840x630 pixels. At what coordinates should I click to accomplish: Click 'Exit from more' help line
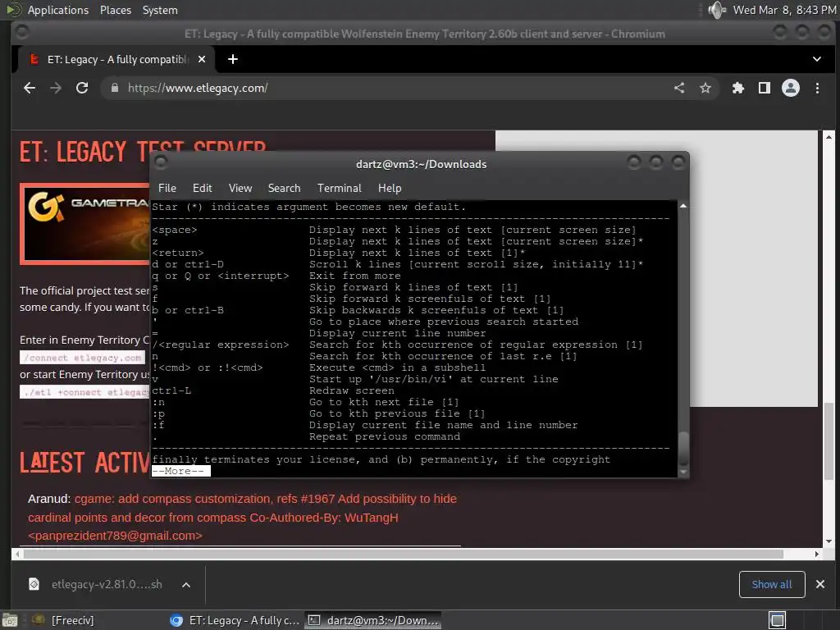[354, 276]
